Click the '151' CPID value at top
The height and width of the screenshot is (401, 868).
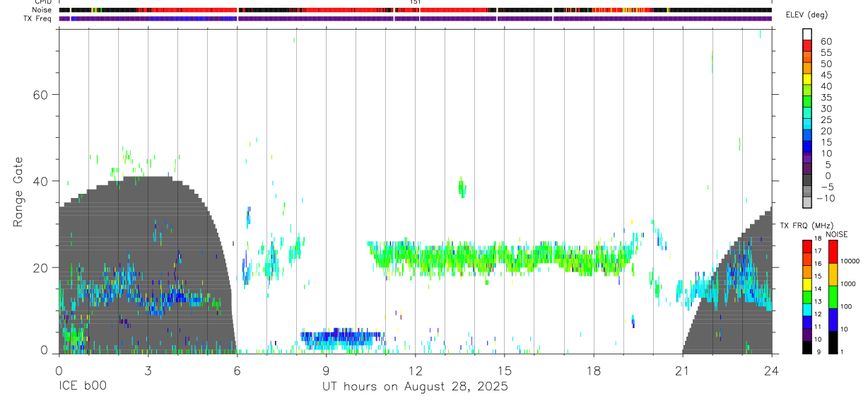click(x=416, y=2)
